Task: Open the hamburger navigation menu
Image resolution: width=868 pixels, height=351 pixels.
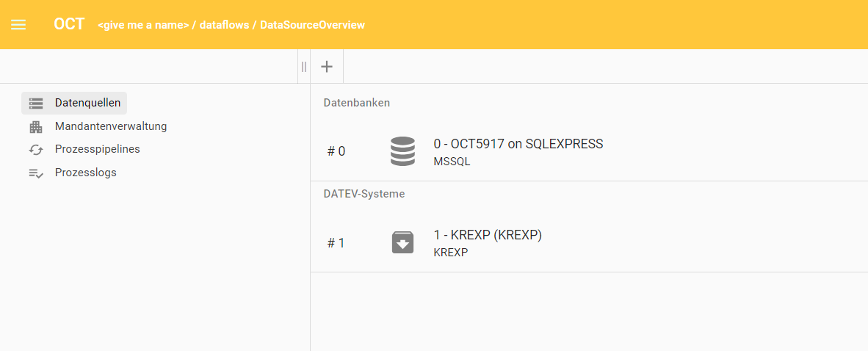Action: point(18,24)
